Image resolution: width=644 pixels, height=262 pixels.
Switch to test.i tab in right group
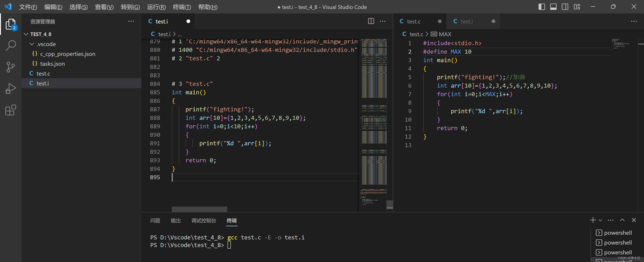(x=473, y=21)
